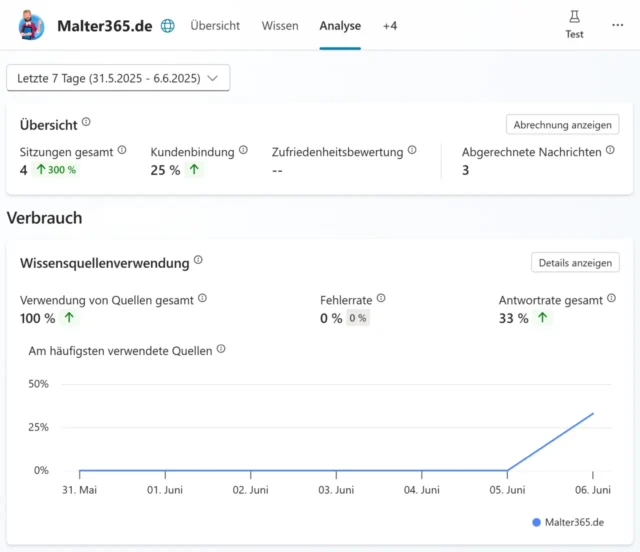The width and height of the screenshot is (640, 552).
Task: Click info icon beside Sitzungen gesamt
Action: 122,150
